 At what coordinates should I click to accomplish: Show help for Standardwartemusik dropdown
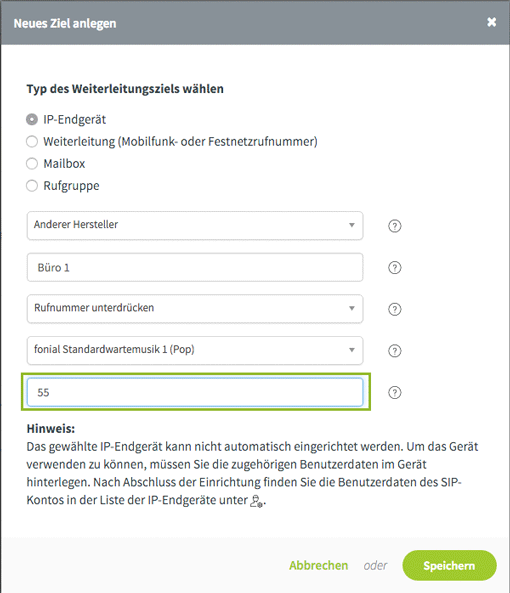click(x=394, y=351)
